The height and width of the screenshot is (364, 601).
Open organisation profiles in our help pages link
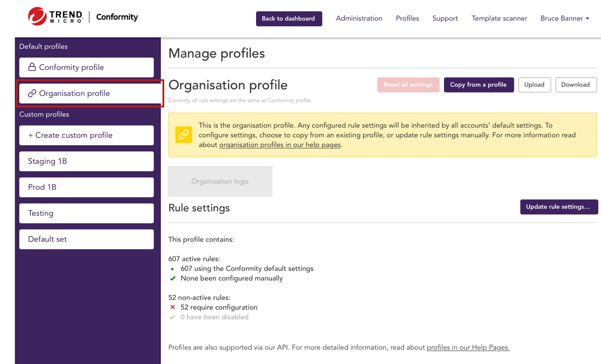(280, 145)
